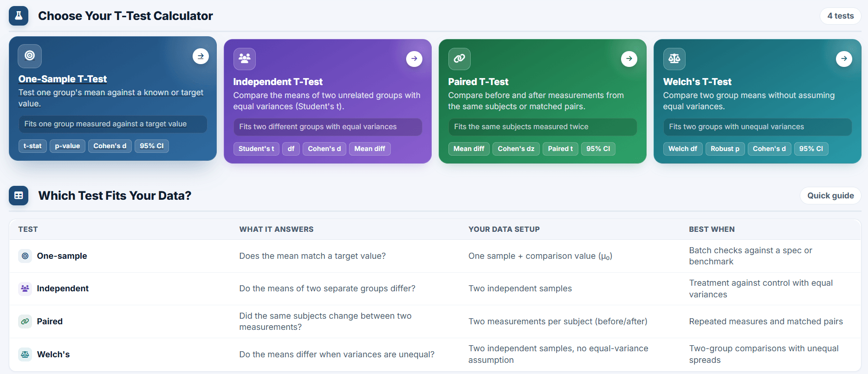Click the df tag on Independent card
Viewport: 868px width, 374px height.
click(x=291, y=149)
